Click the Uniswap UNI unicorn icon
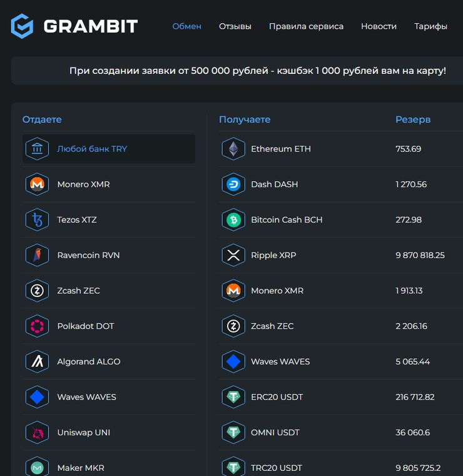The width and height of the screenshot is (463, 476). click(37, 432)
